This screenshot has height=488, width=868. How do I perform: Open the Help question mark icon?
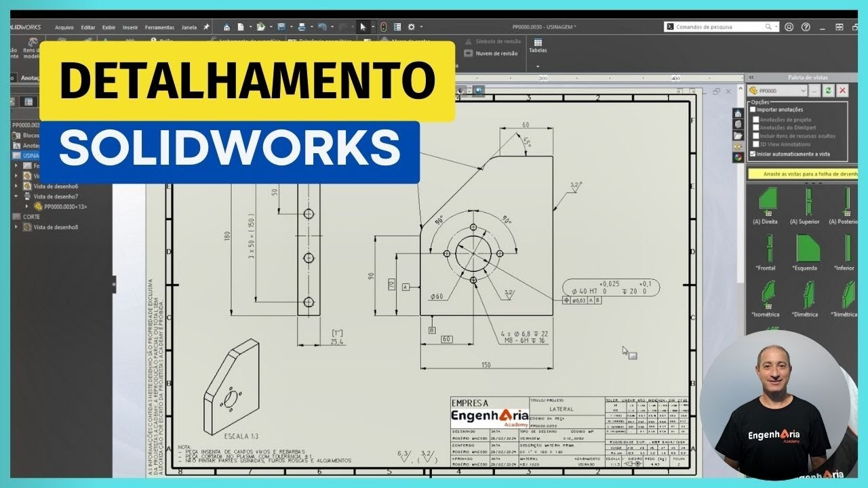pyautogui.click(x=806, y=27)
